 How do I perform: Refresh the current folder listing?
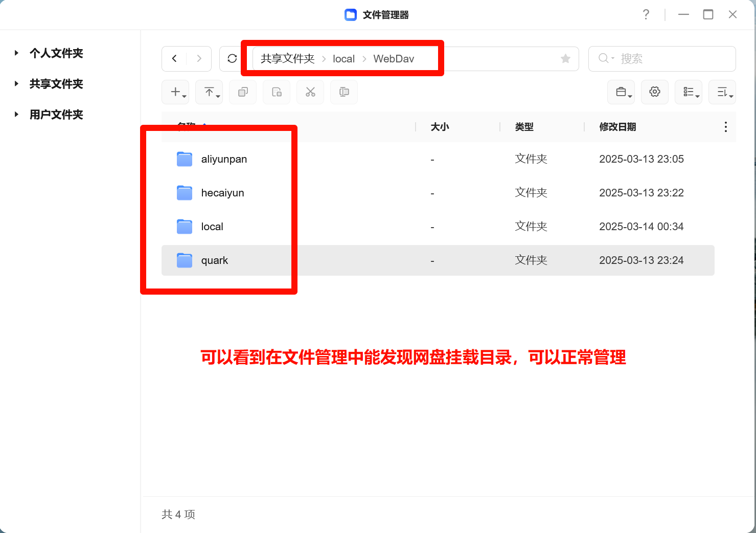point(232,59)
